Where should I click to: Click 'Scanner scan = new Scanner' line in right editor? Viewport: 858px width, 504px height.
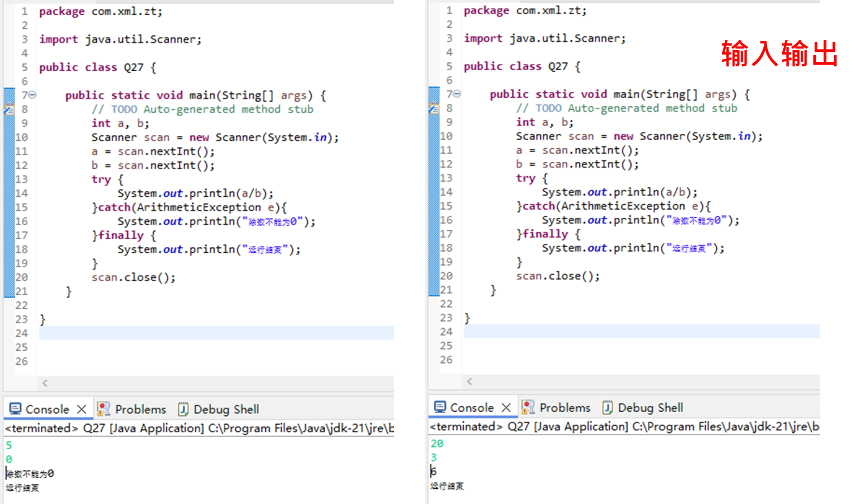click(639, 136)
